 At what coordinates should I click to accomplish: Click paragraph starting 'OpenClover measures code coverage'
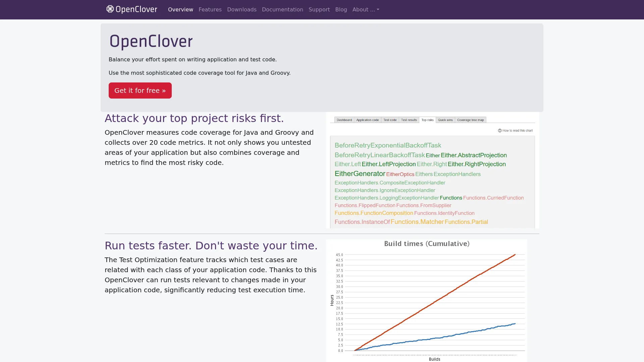click(210, 147)
